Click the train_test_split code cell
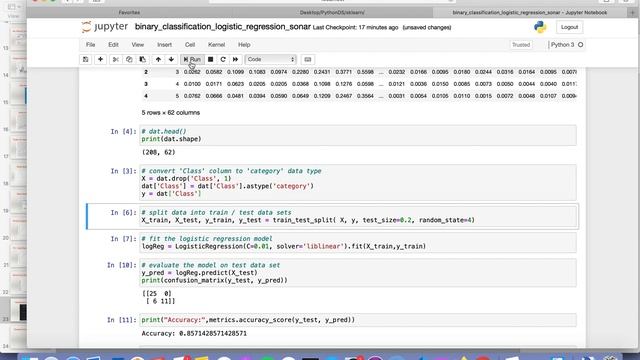This screenshot has height=360, width=640. click(x=358, y=216)
